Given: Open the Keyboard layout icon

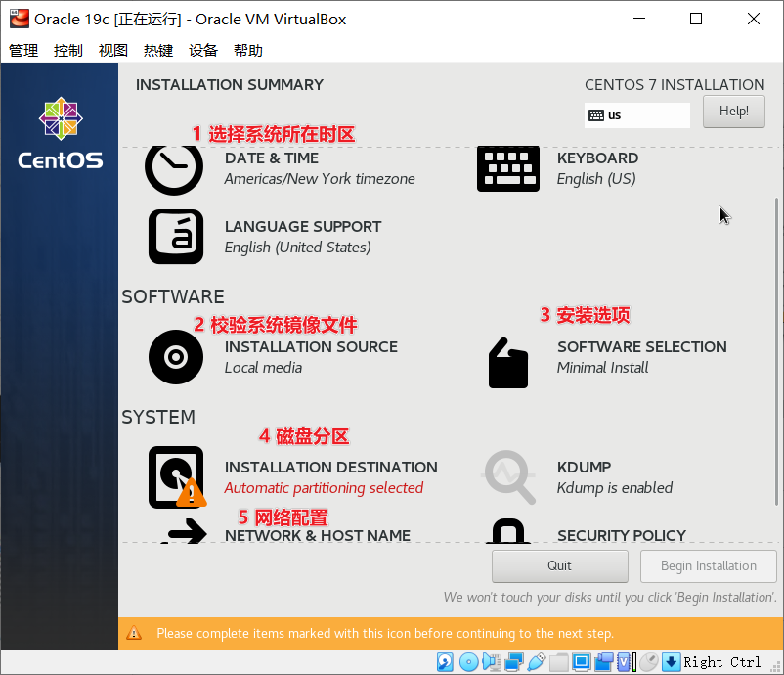Looking at the screenshot, I should coord(508,169).
